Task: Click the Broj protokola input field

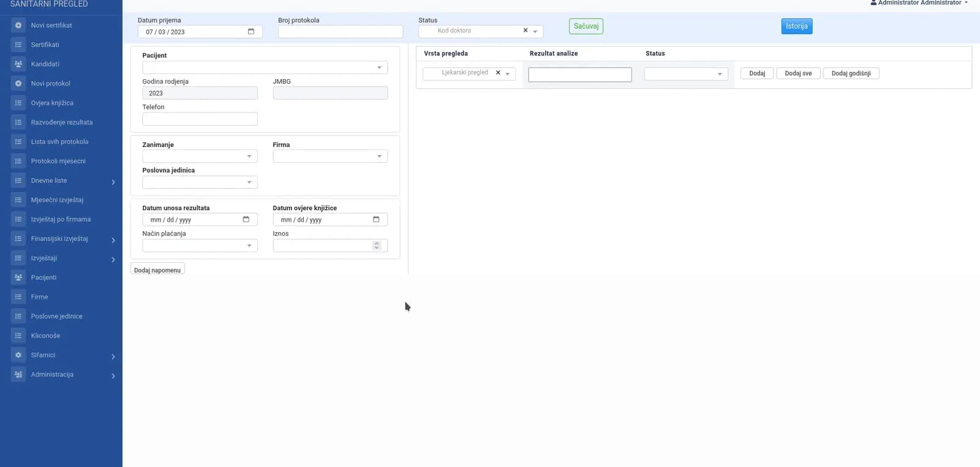Action: [341, 32]
